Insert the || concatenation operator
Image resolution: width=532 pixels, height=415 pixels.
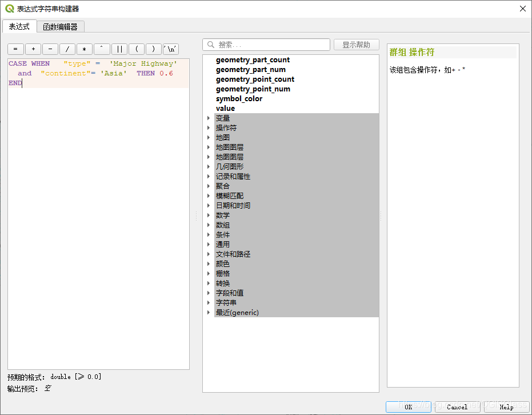(119, 49)
